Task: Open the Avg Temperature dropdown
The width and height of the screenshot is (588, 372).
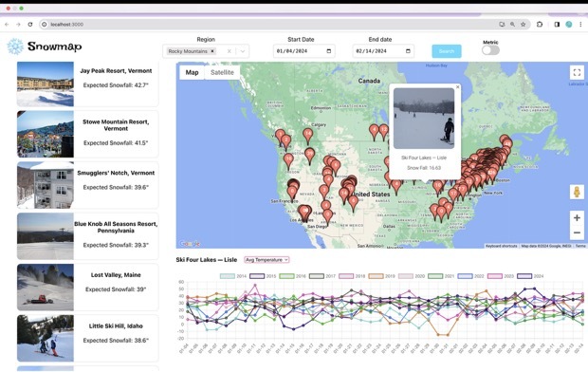Action: (x=266, y=260)
